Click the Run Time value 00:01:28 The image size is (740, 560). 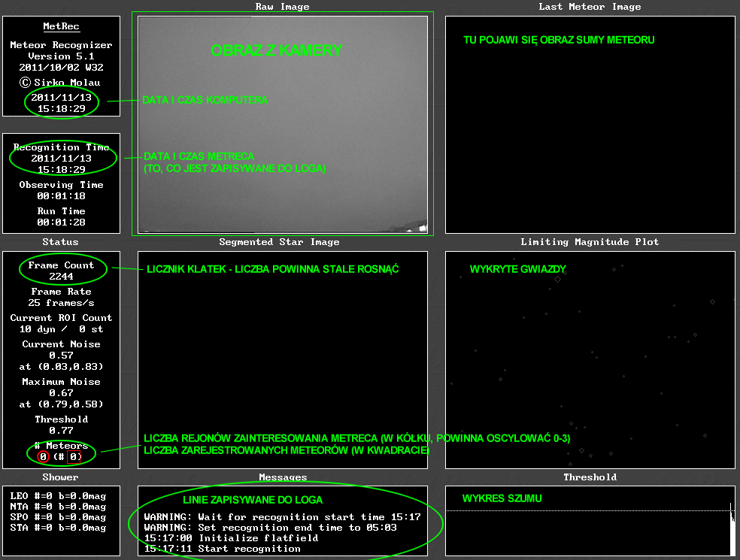[x=61, y=222]
